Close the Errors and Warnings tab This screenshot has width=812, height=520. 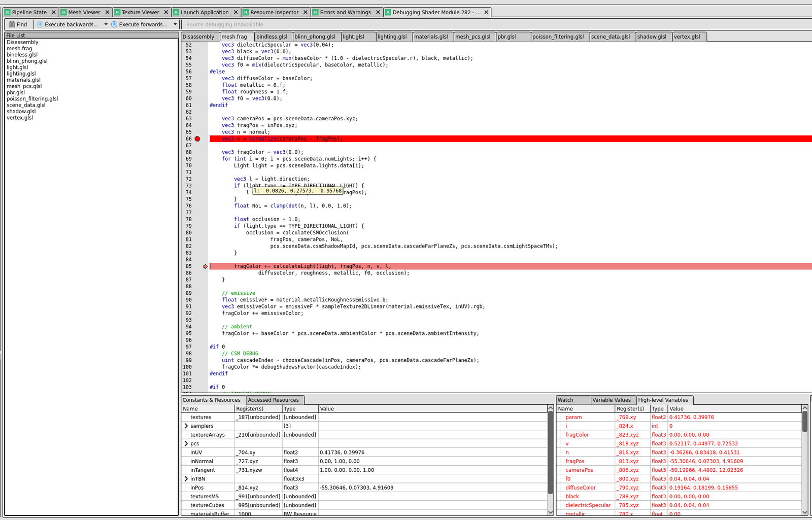coord(378,12)
